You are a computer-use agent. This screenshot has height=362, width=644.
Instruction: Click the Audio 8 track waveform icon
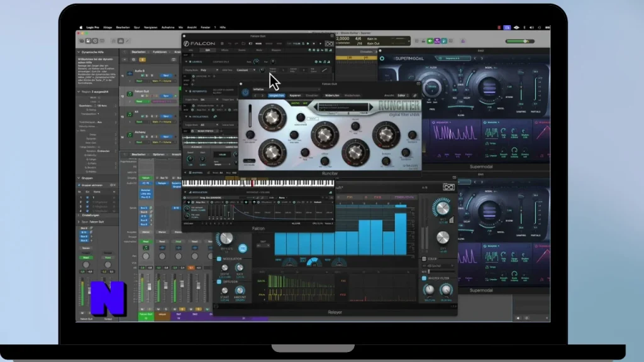(x=130, y=74)
